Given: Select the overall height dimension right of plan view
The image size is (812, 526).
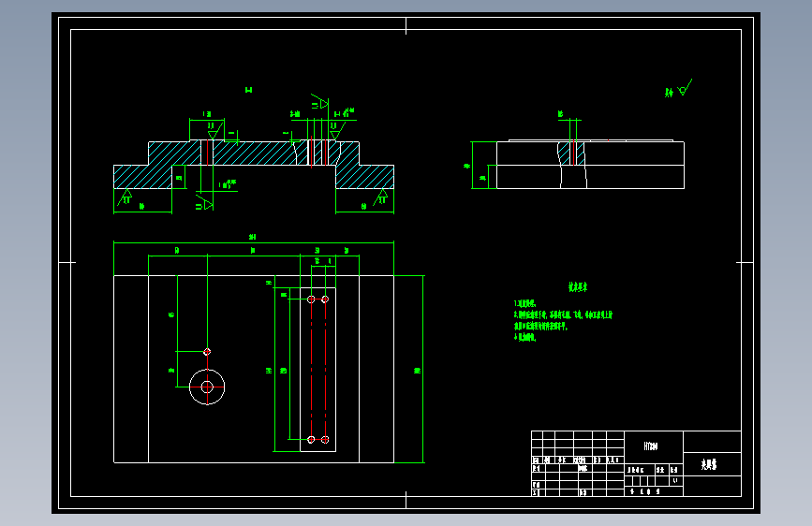Looking at the screenshot, I should pyautogui.click(x=417, y=371).
